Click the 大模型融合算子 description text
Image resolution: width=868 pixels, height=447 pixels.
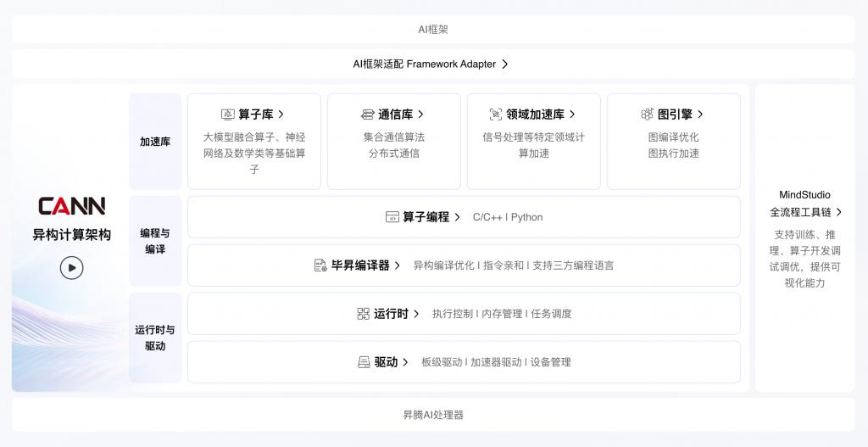(254, 154)
